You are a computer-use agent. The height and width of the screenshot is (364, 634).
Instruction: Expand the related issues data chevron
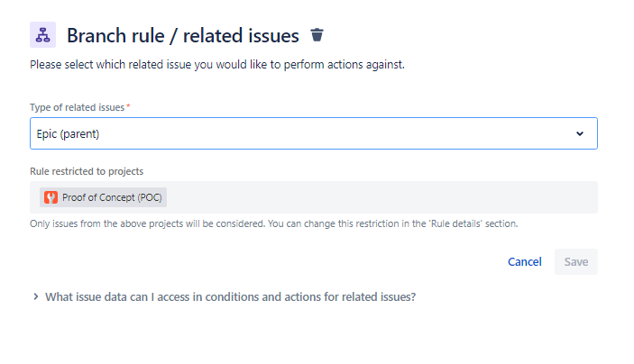[x=36, y=297]
